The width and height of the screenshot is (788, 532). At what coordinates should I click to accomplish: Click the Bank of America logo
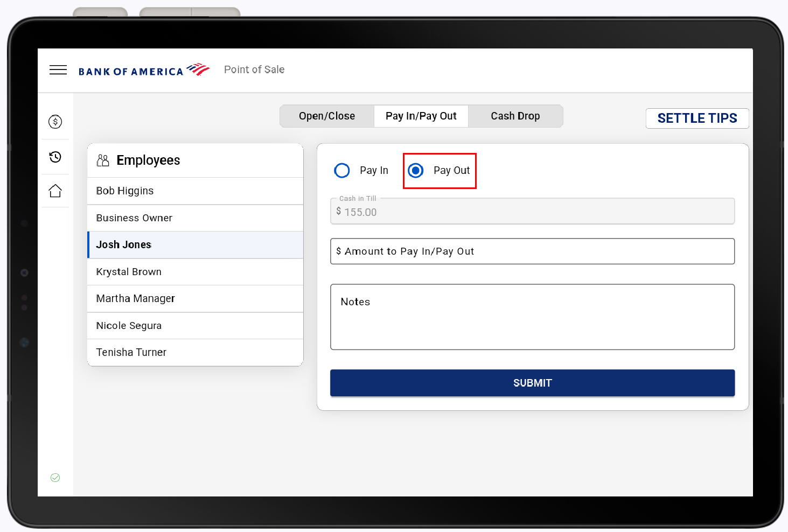(144, 71)
